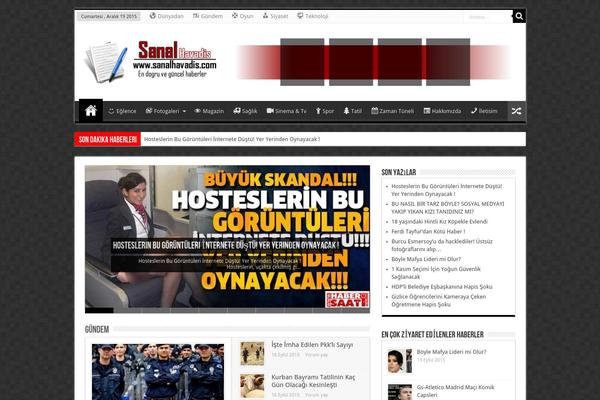Open recent post 'Ferdi Tayfur'dan Kötü Haber'
The width and height of the screenshot is (600, 400).
pyautogui.click(x=428, y=232)
